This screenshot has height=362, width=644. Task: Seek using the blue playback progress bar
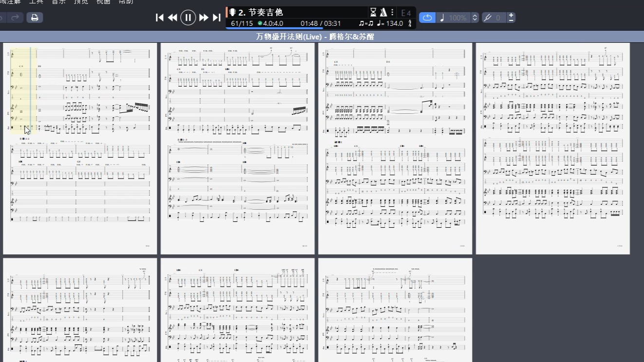pos(274,28)
